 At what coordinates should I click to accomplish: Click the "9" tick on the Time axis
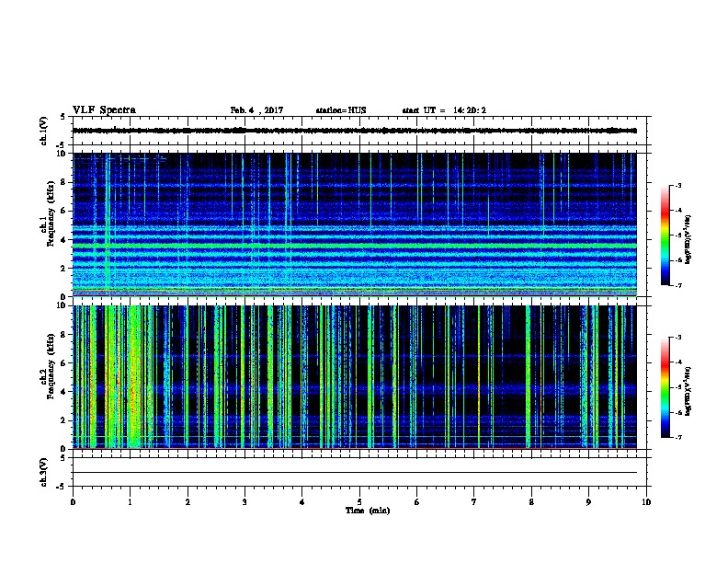[588, 502]
